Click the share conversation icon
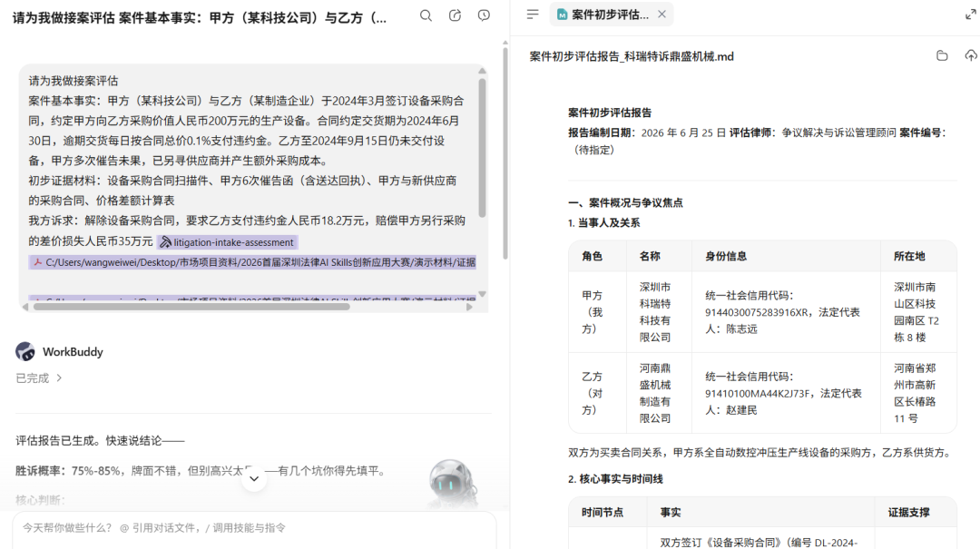The image size is (980, 549). point(455,15)
